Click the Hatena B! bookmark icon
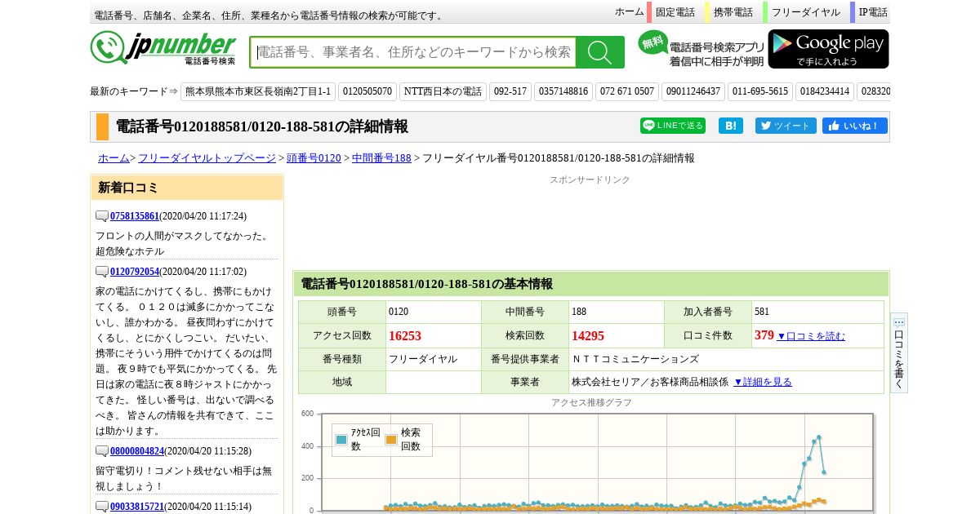Viewport: 980px width, 514px height. (730, 126)
